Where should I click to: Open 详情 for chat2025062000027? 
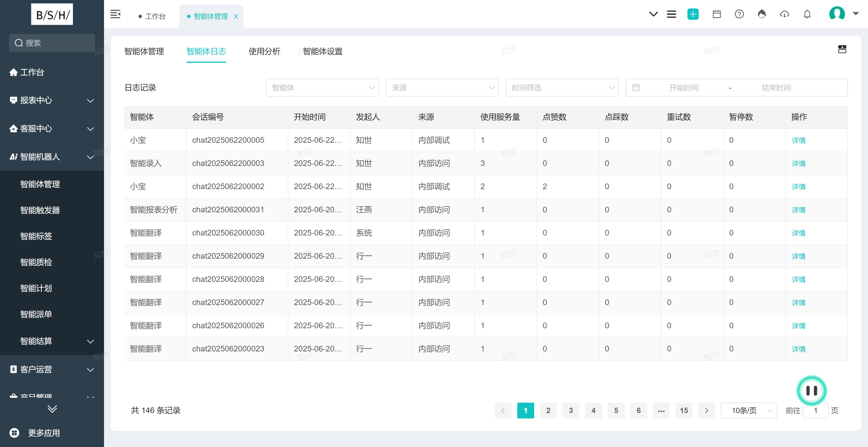(x=798, y=303)
